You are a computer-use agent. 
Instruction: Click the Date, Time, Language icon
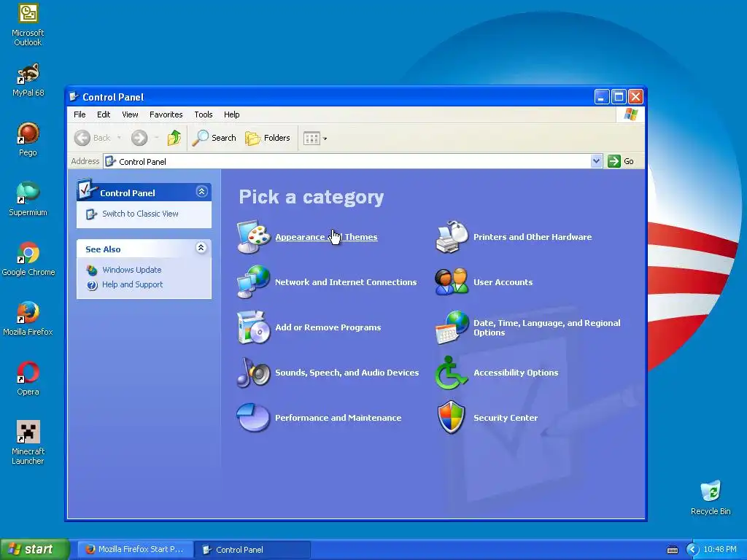[452, 327]
